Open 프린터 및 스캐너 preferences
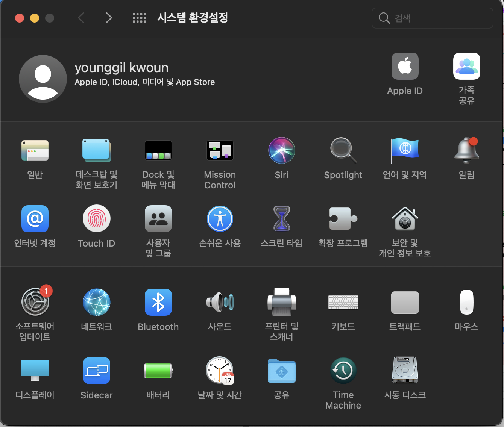This screenshot has width=504, height=427. [x=282, y=302]
